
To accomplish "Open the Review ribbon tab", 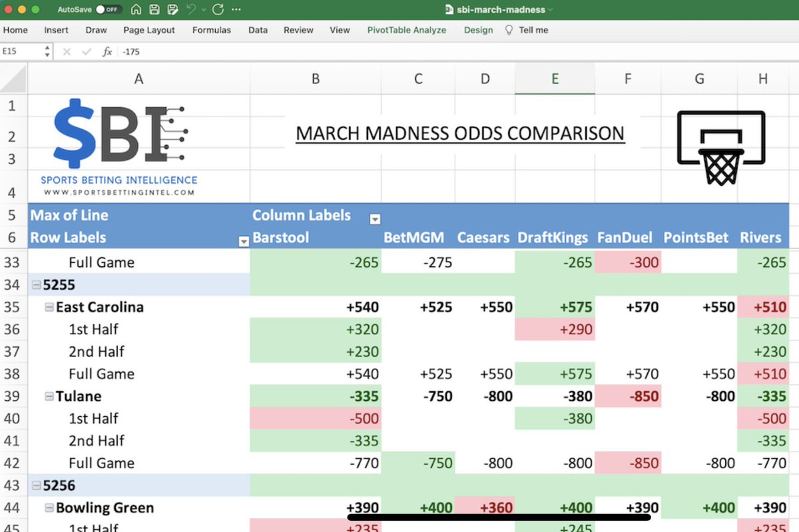I will tap(298, 30).
